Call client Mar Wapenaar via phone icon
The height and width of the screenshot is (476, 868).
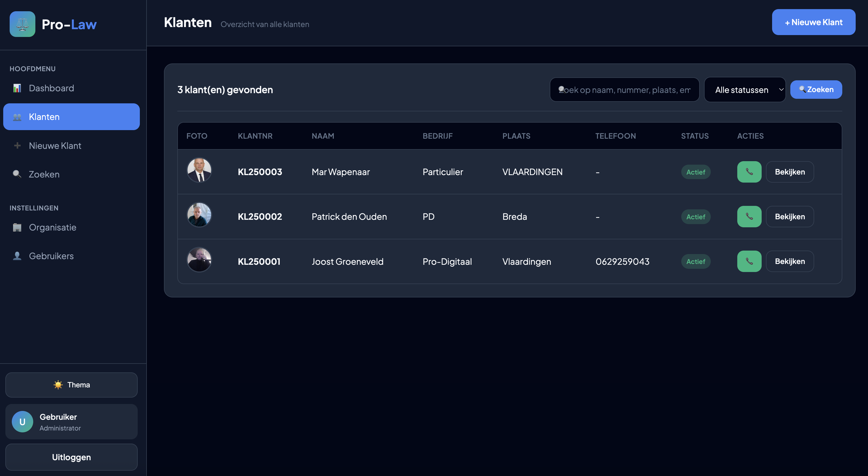(749, 172)
